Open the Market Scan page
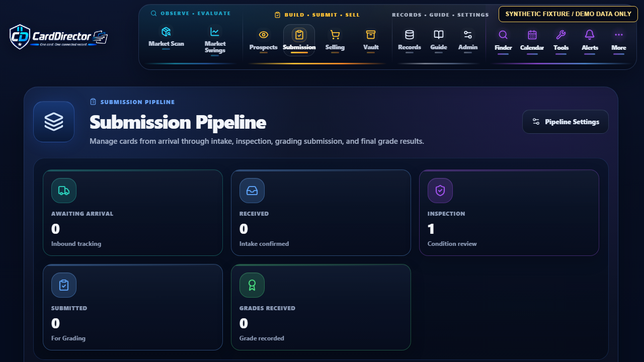644x362 pixels. coord(166,37)
